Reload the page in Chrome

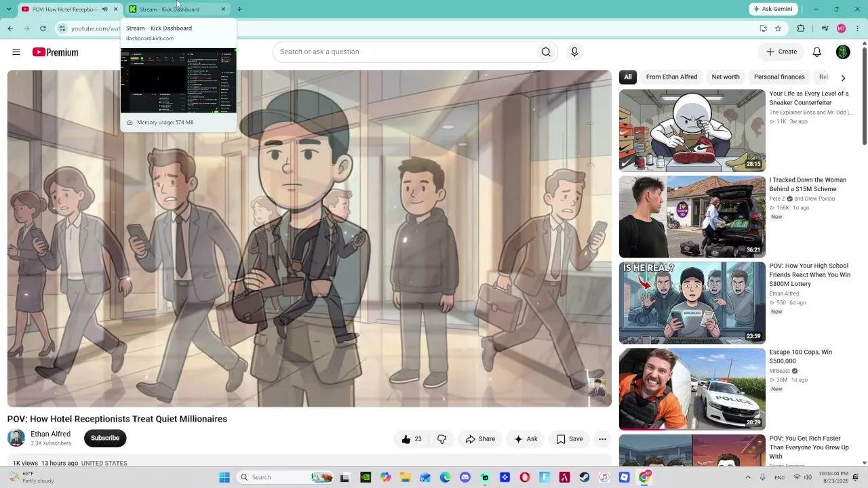point(43,28)
